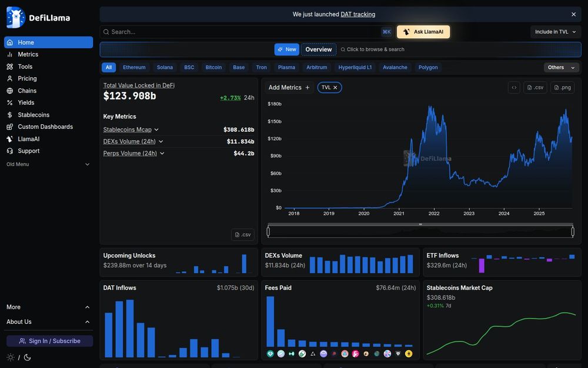The height and width of the screenshot is (368, 588).
Task: Filter by BSC chain
Action: (x=189, y=68)
